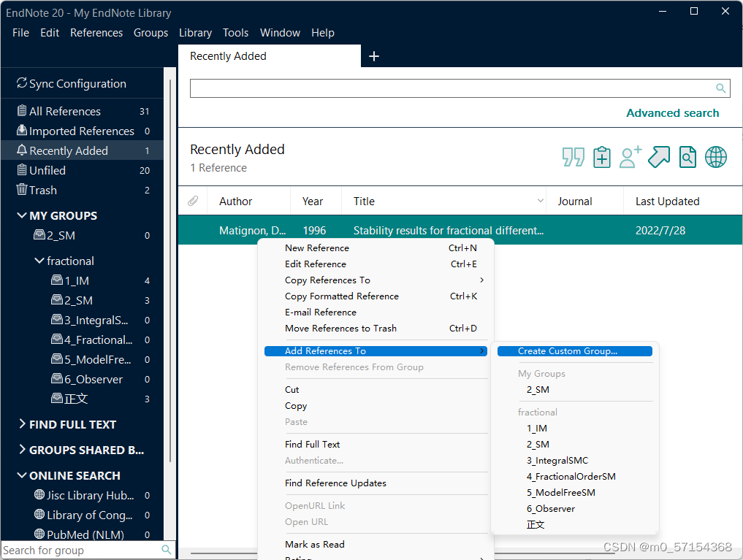Collapse the MY GROUPS section
This screenshot has height=560, width=743.
(22, 215)
